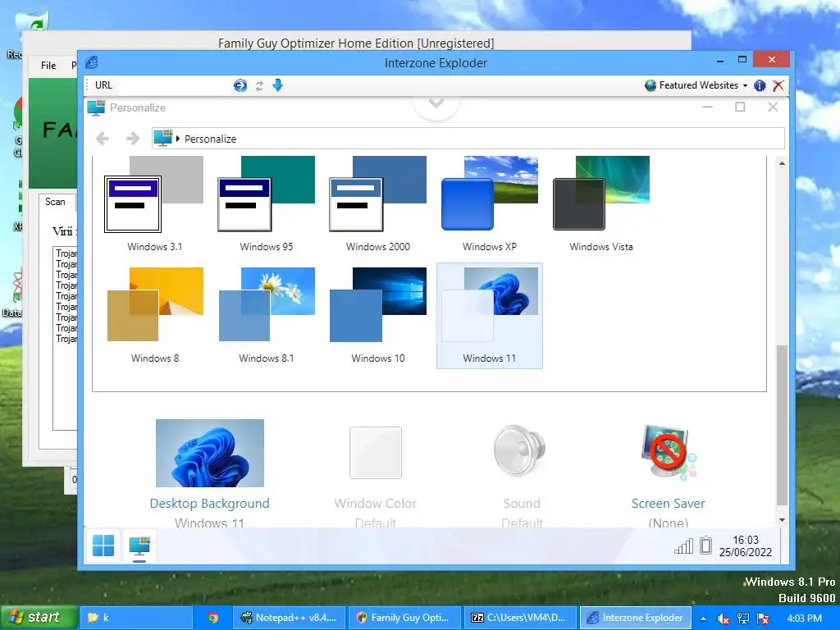Expand the Featured Websites dropdown

click(x=696, y=85)
